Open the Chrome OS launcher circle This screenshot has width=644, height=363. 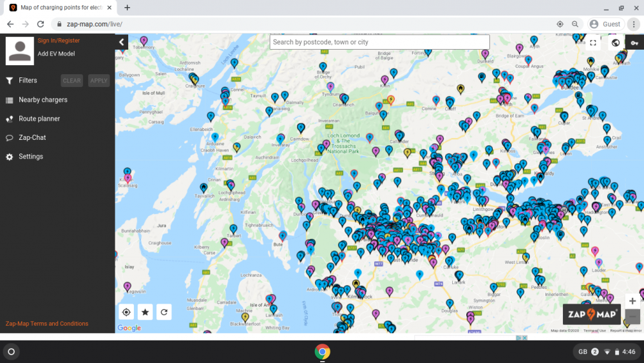[x=12, y=351]
